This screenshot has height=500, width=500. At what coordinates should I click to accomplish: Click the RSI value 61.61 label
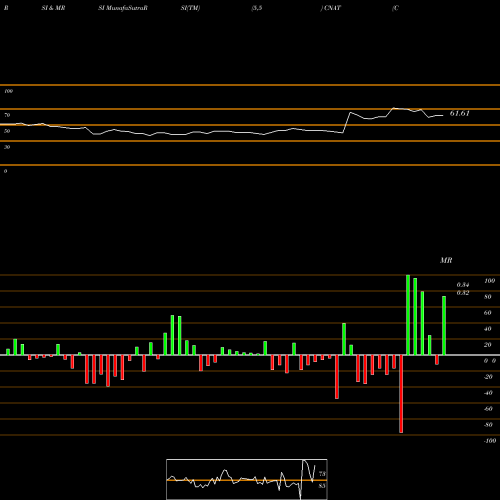click(459, 113)
